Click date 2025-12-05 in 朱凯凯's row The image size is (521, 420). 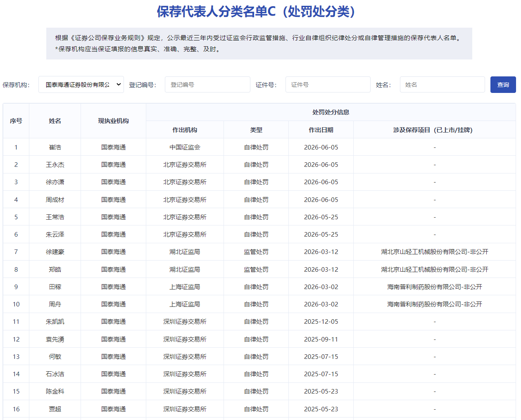(x=321, y=321)
